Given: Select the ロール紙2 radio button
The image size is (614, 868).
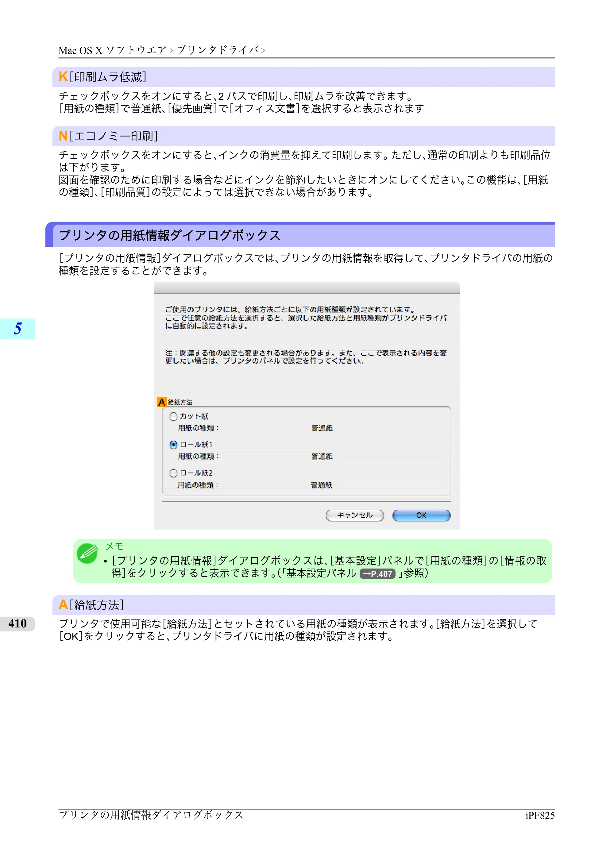Looking at the screenshot, I should (173, 473).
